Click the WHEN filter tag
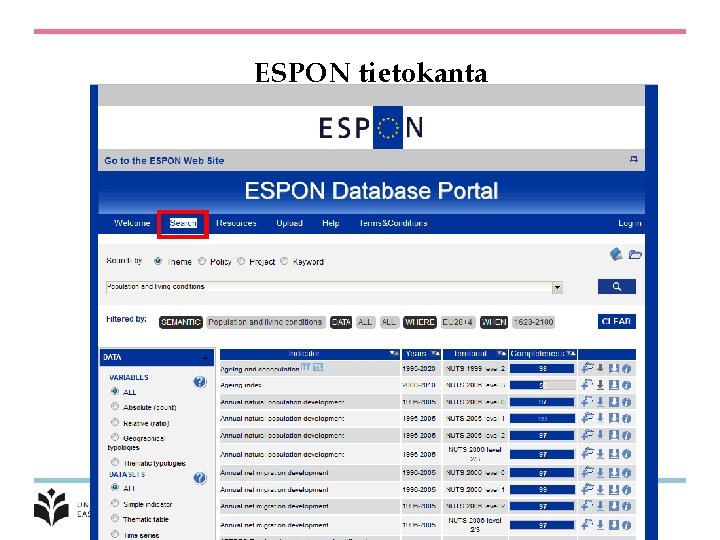720x540 pixels. click(x=494, y=322)
